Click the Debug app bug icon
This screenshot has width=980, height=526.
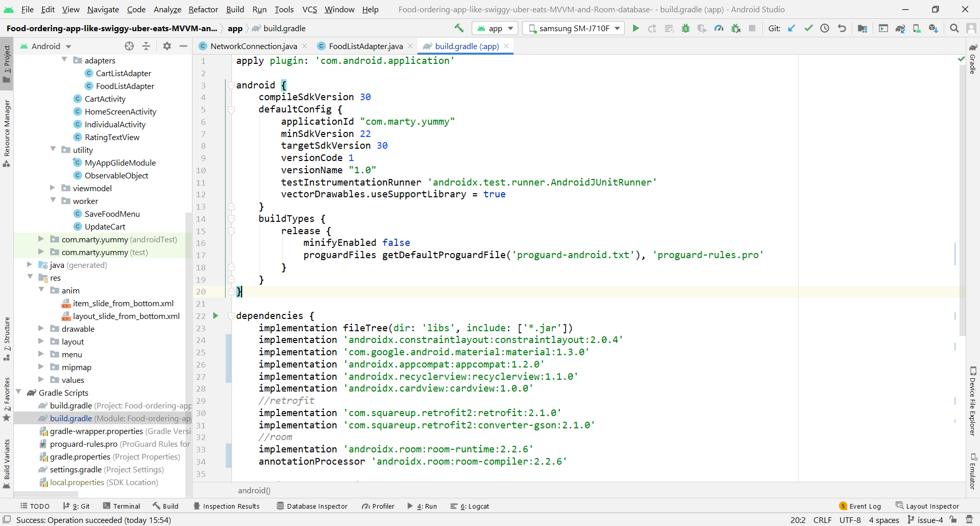pyautogui.click(x=686, y=28)
